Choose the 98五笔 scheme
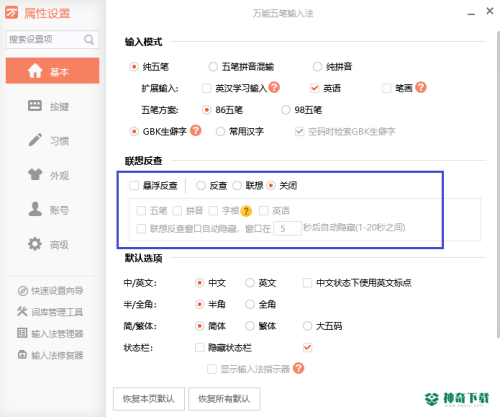The height and width of the screenshot is (417, 500). coord(286,110)
